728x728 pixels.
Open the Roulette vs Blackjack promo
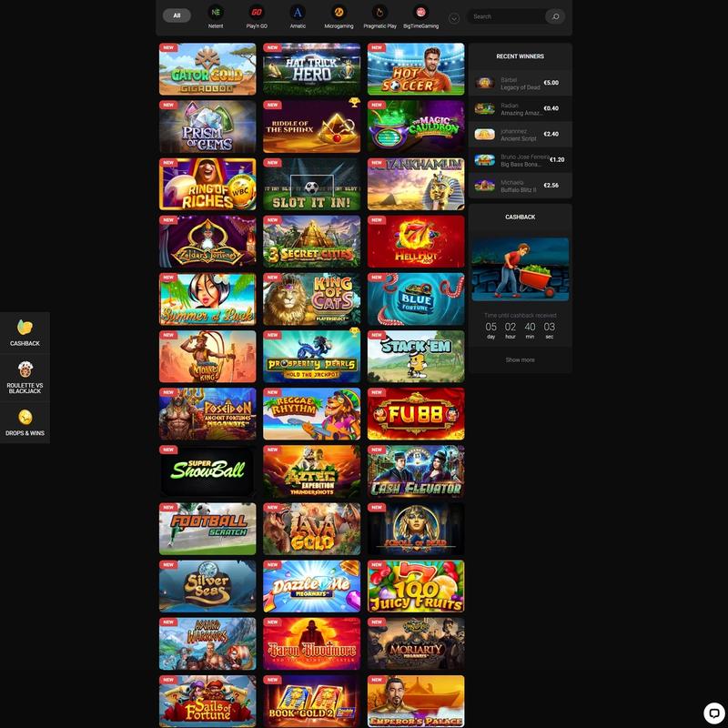click(25, 378)
